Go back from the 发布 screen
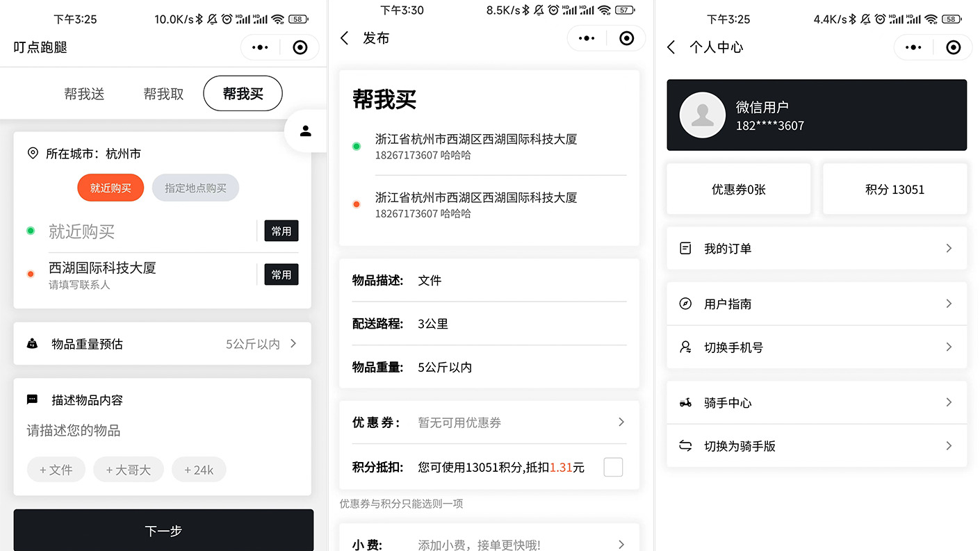980x551 pixels. (345, 38)
